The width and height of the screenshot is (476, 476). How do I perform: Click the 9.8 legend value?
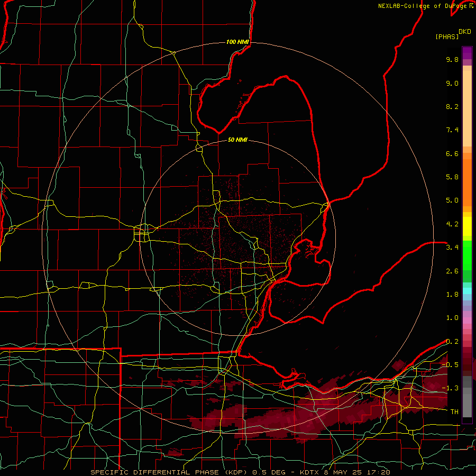[452, 59]
